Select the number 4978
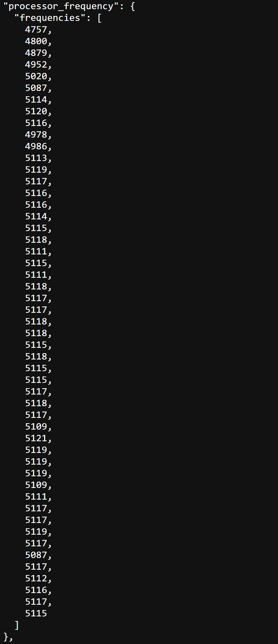 36,135
